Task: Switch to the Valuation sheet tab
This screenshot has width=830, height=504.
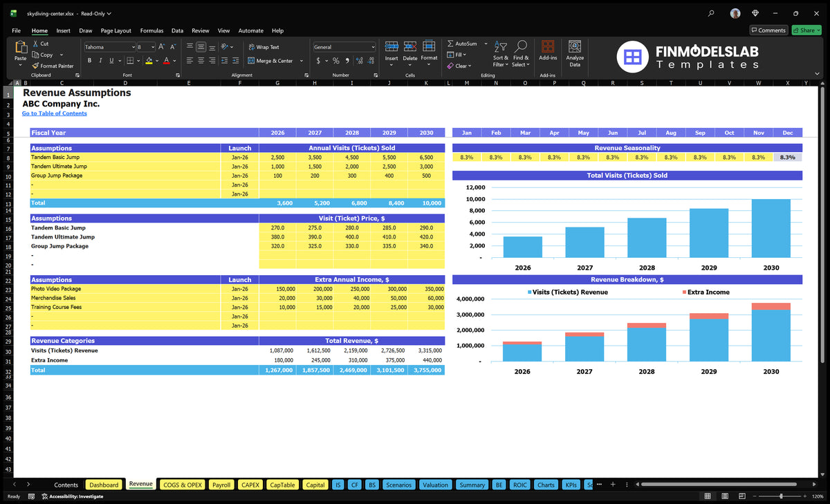Action: [435, 485]
